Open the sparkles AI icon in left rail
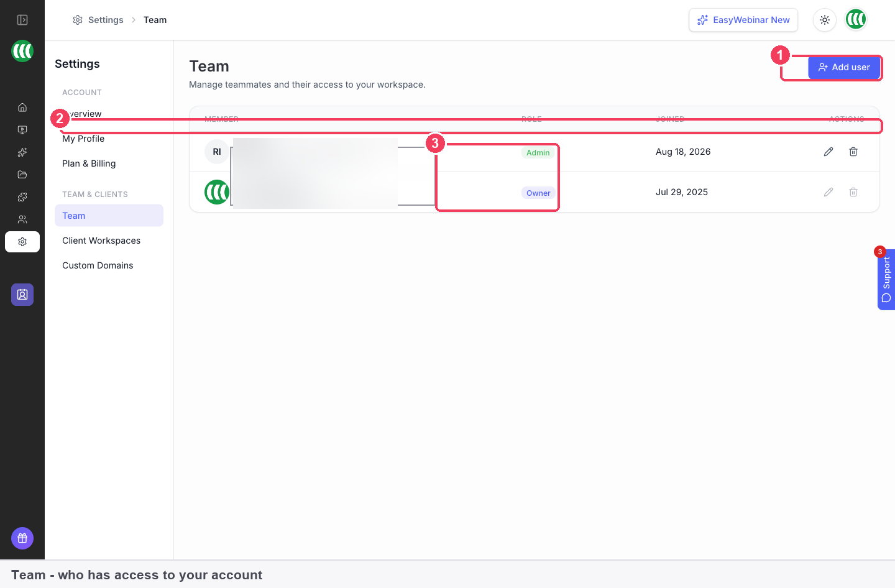The image size is (895, 588). 22,152
